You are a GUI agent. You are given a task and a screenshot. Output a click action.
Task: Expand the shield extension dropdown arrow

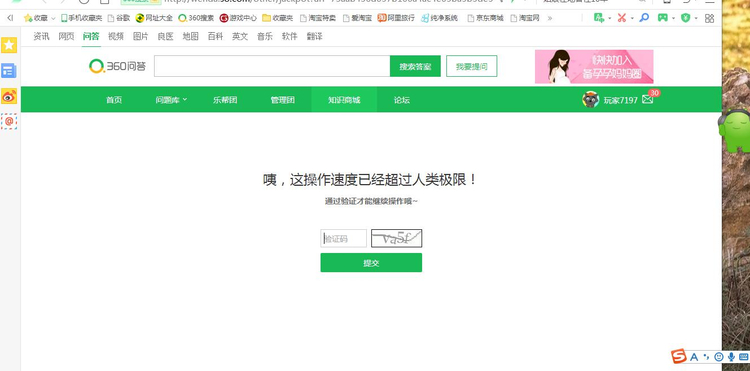[x=696, y=19]
